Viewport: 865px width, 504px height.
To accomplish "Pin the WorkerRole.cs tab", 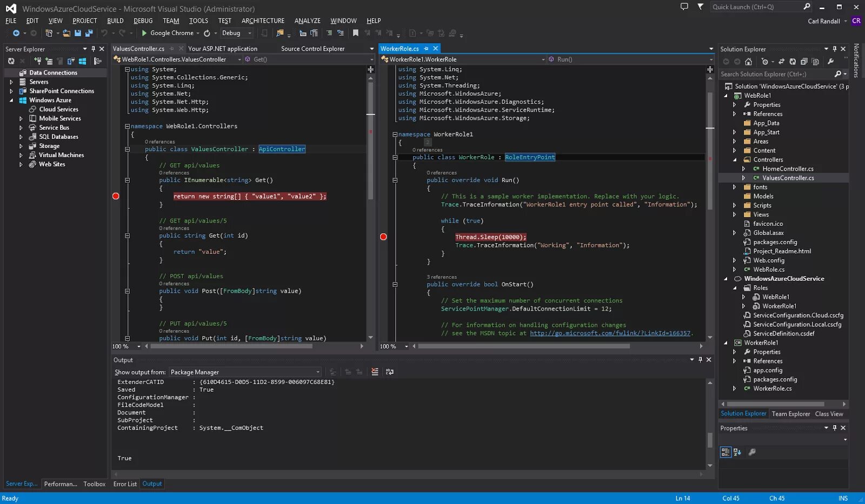I will (426, 49).
